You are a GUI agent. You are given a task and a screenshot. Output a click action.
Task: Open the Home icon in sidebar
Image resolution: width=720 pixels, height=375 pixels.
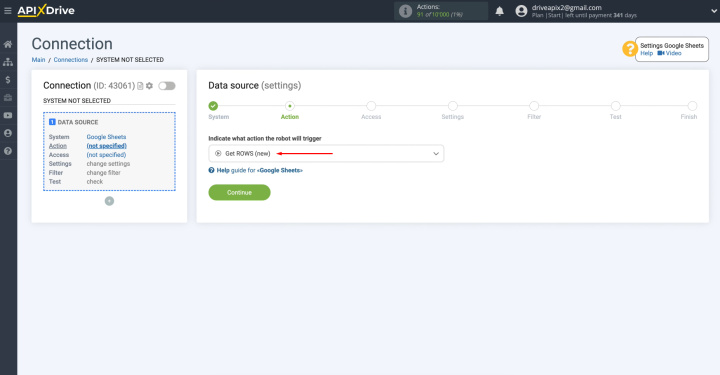pyautogui.click(x=8, y=44)
